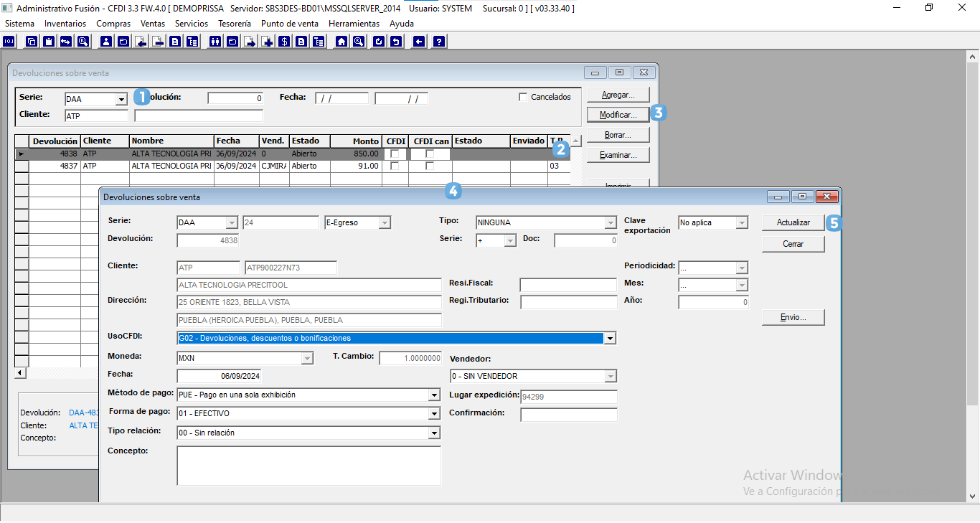Viewport: 980px width, 523px height.
Task: Click the two people toolbar icon
Action: [215, 42]
